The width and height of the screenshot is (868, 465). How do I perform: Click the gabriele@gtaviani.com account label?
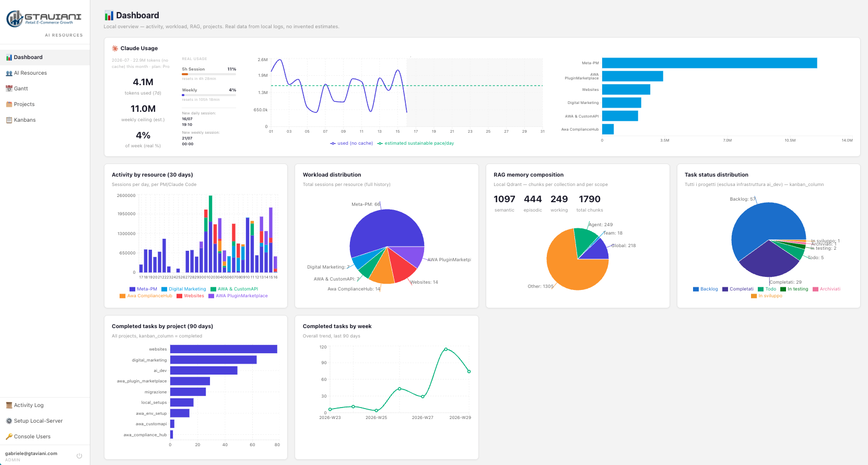[31, 454]
